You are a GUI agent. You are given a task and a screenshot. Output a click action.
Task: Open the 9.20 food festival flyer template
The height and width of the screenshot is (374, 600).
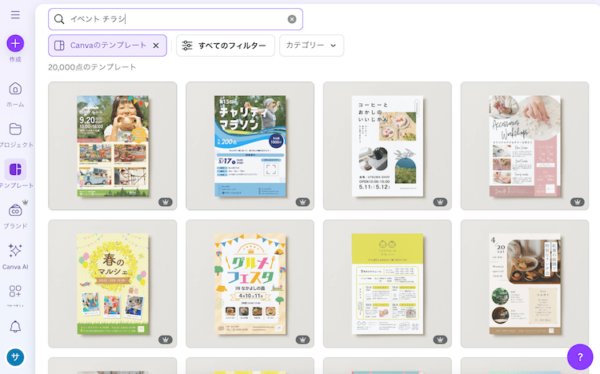[x=112, y=146]
